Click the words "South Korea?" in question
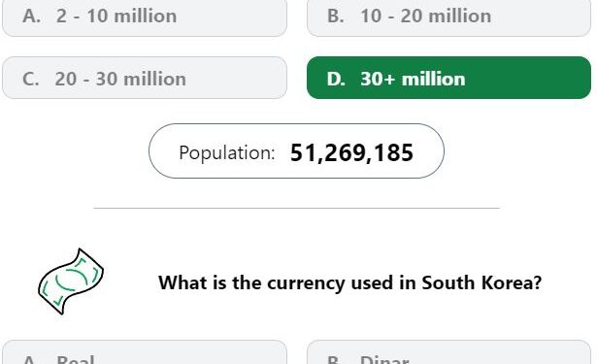The width and height of the screenshot is (597, 364). click(481, 282)
